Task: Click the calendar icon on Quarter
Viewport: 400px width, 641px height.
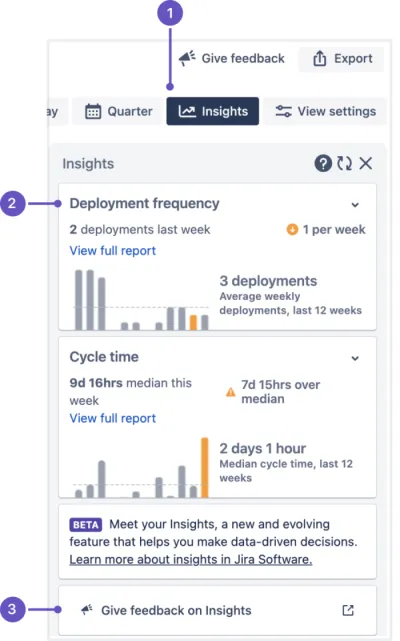Action: click(93, 111)
